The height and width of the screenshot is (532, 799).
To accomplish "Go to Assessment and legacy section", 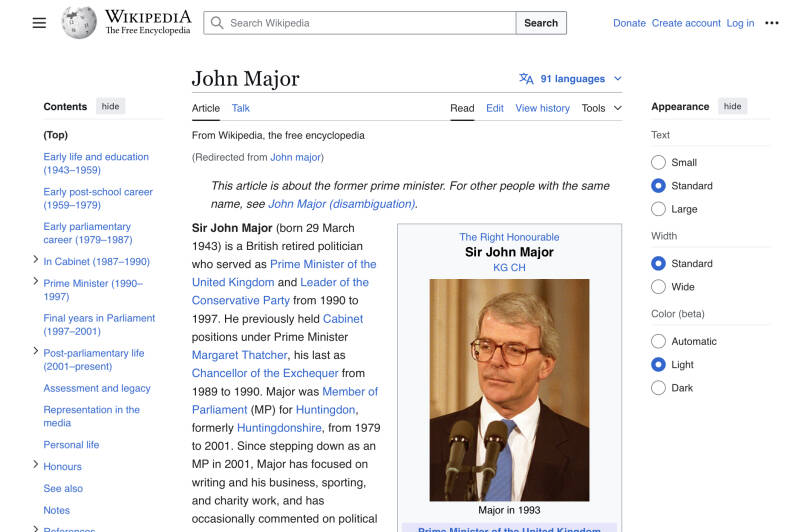I will [97, 388].
